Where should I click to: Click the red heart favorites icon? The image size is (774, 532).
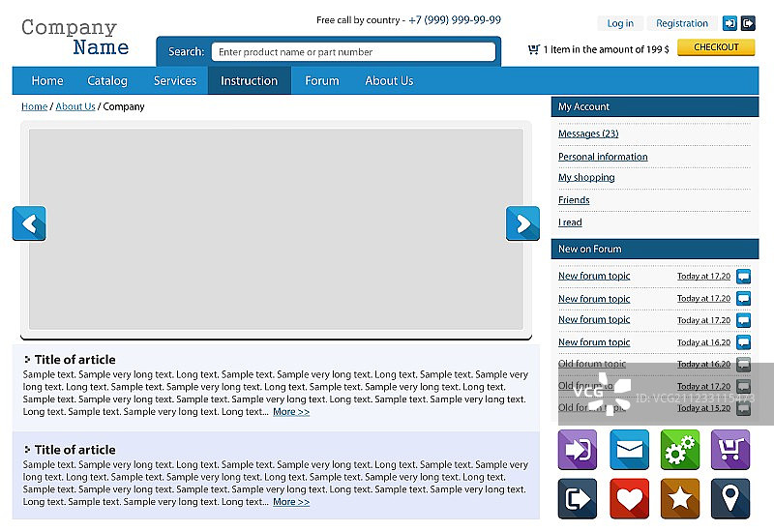point(629,498)
